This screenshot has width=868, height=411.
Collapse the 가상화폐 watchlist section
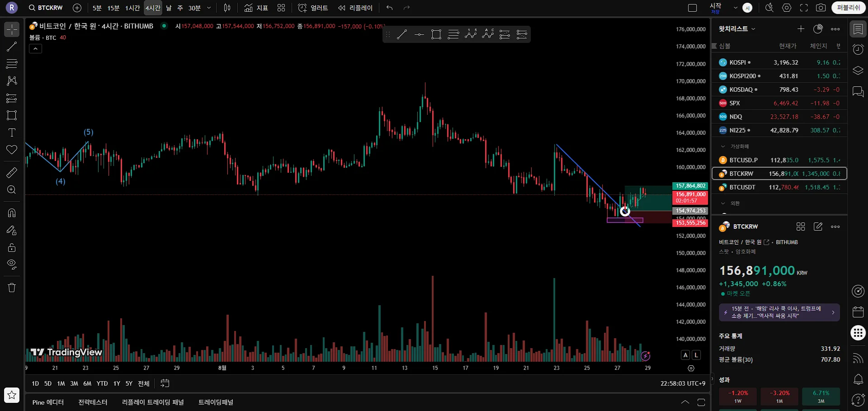tap(723, 146)
